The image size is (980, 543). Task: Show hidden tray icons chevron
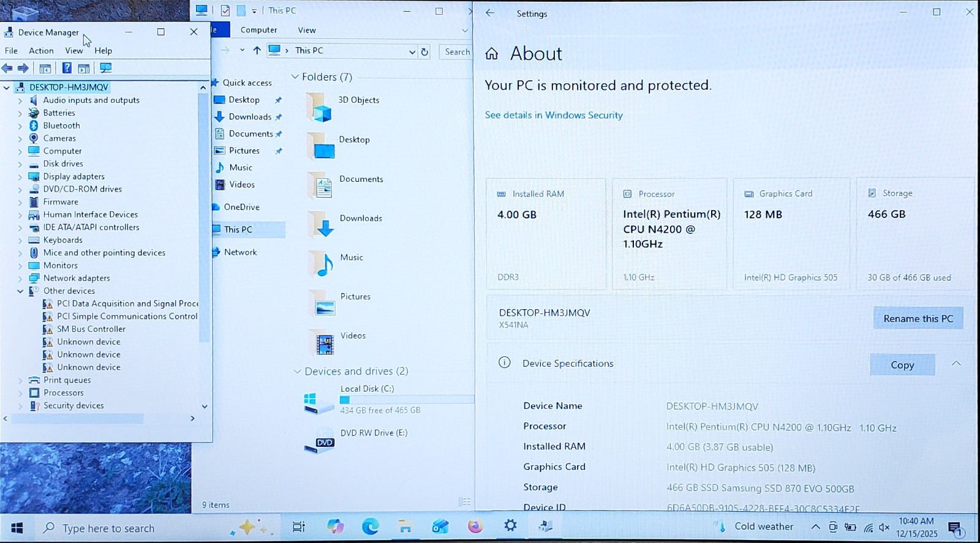[x=815, y=527]
